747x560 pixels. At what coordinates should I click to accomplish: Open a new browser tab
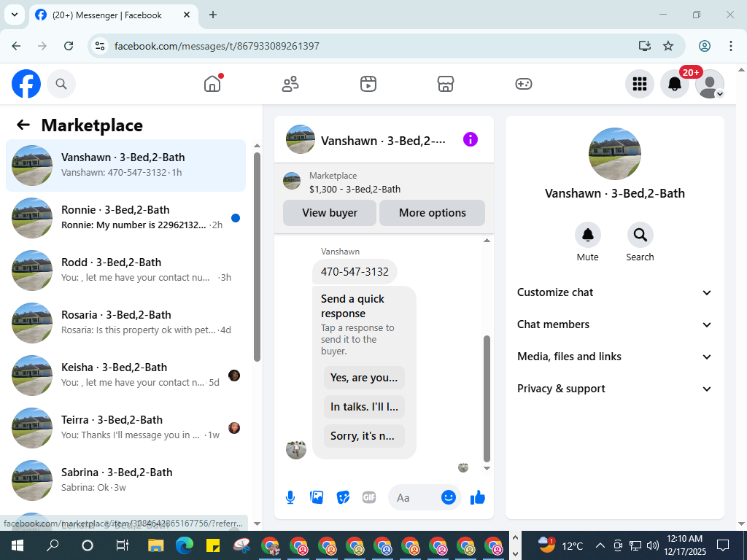tap(213, 15)
